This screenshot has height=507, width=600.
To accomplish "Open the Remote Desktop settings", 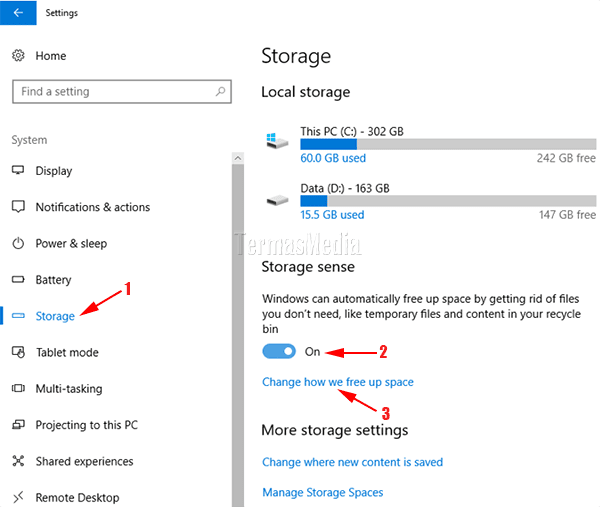I will click(77, 497).
